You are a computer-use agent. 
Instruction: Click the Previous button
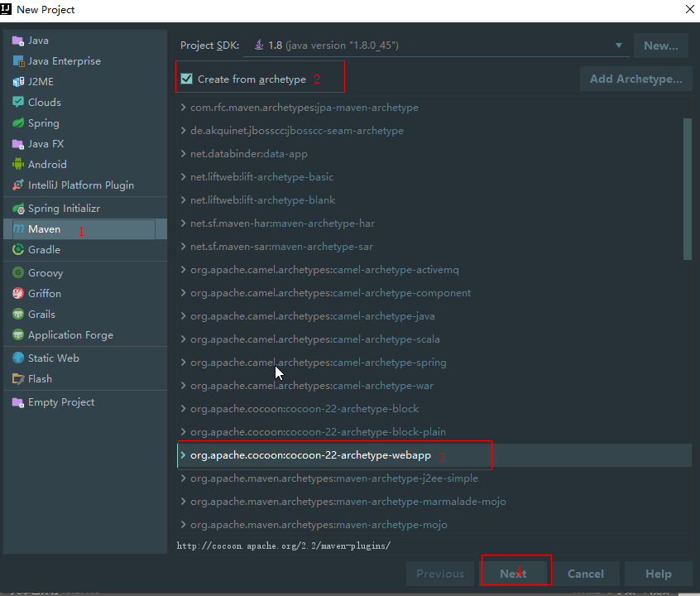440,574
